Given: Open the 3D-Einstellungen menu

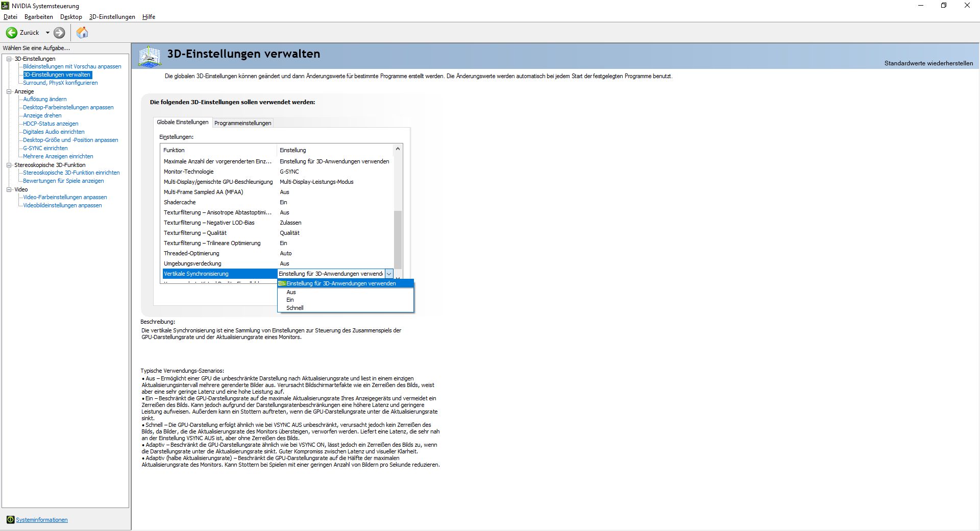Looking at the screenshot, I should pyautogui.click(x=112, y=17).
